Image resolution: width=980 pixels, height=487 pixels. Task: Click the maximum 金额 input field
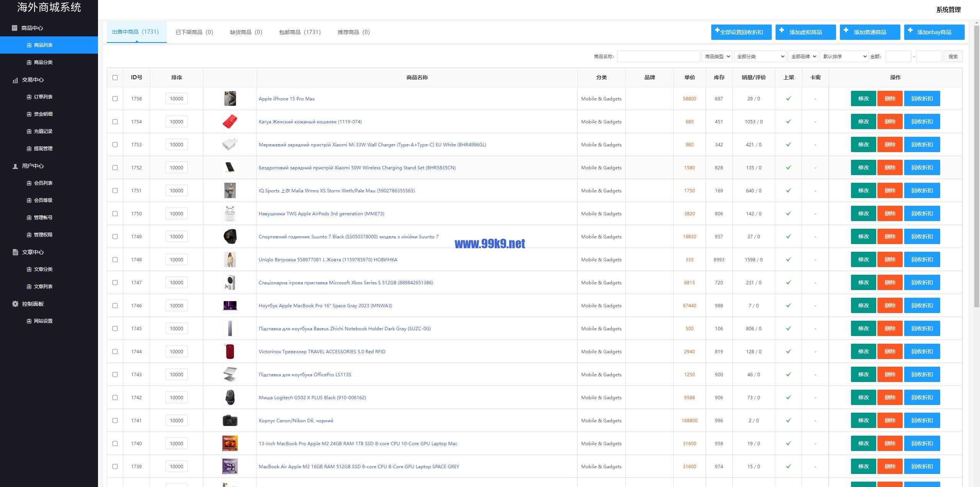929,56
